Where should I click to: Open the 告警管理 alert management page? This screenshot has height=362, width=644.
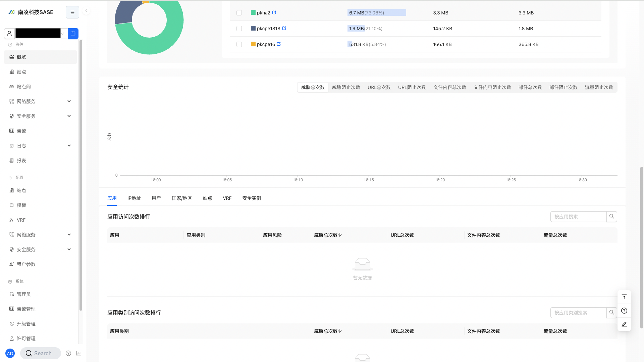[40, 309]
